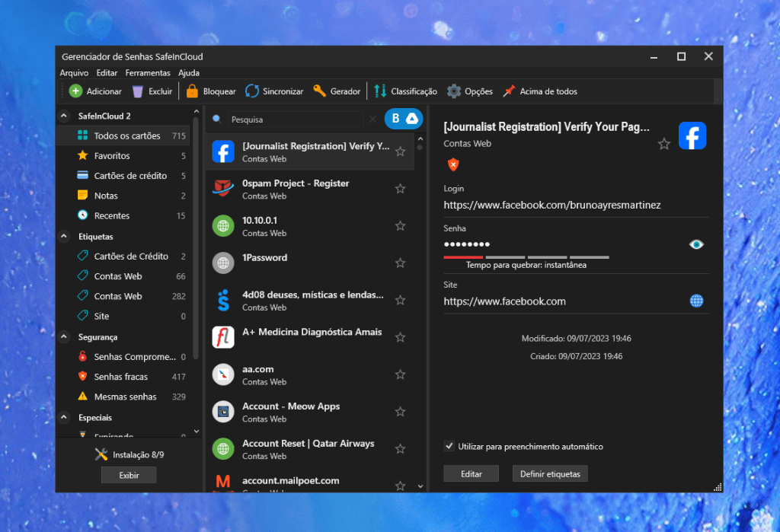780x532 pixels.
Task: Select Account - Meow Apps card
Action: pos(310,412)
